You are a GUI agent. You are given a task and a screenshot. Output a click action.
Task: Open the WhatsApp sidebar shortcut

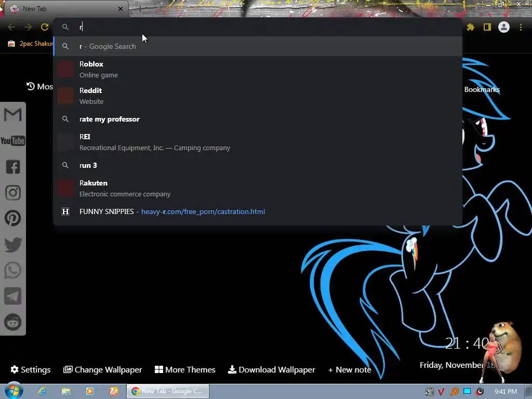(13, 270)
